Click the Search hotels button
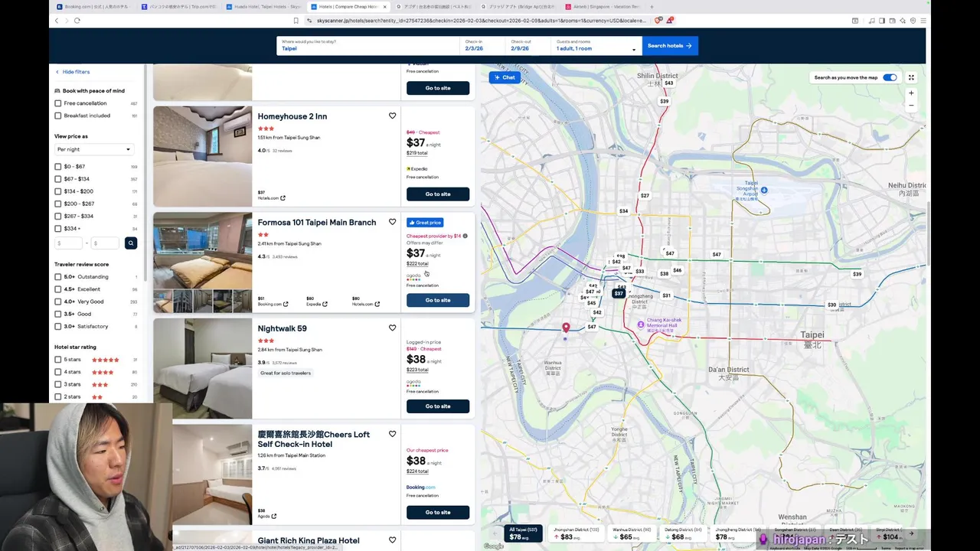 coord(670,45)
